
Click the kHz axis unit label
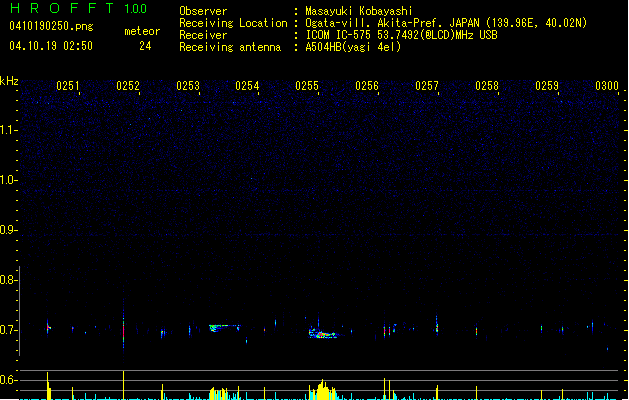(9, 81)
